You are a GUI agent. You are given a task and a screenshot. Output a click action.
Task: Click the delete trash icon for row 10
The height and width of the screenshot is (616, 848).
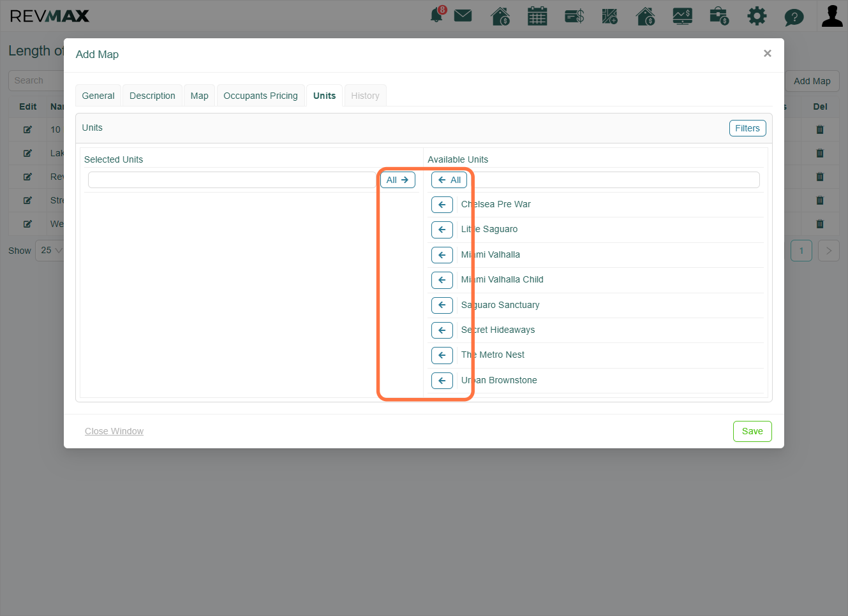820,129
